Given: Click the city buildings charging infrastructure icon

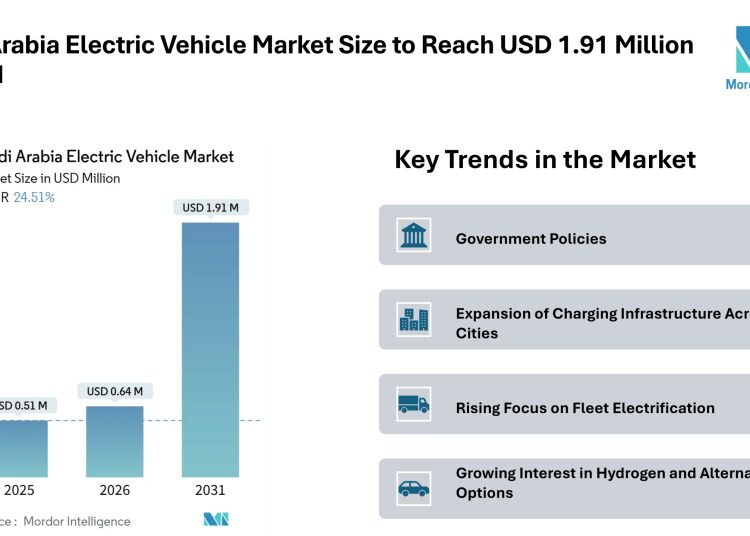Looking at the screenshot, I should click(414, 320).
